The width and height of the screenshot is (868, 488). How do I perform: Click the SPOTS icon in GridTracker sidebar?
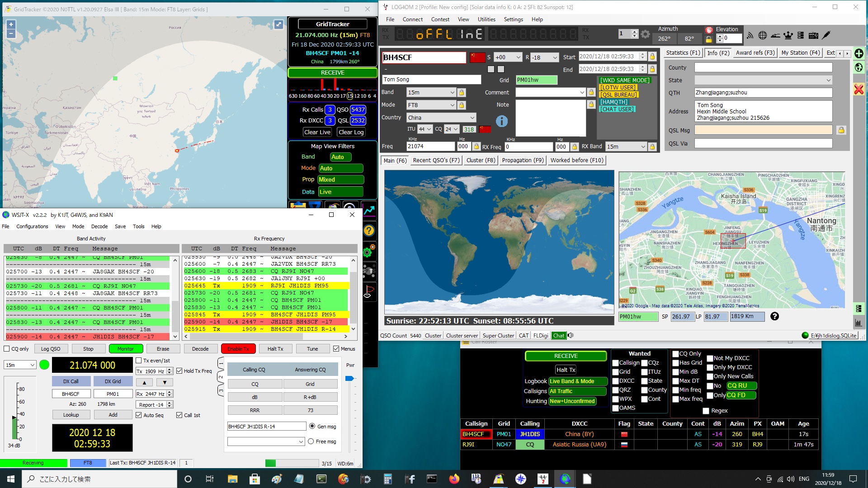click(369, 271)
